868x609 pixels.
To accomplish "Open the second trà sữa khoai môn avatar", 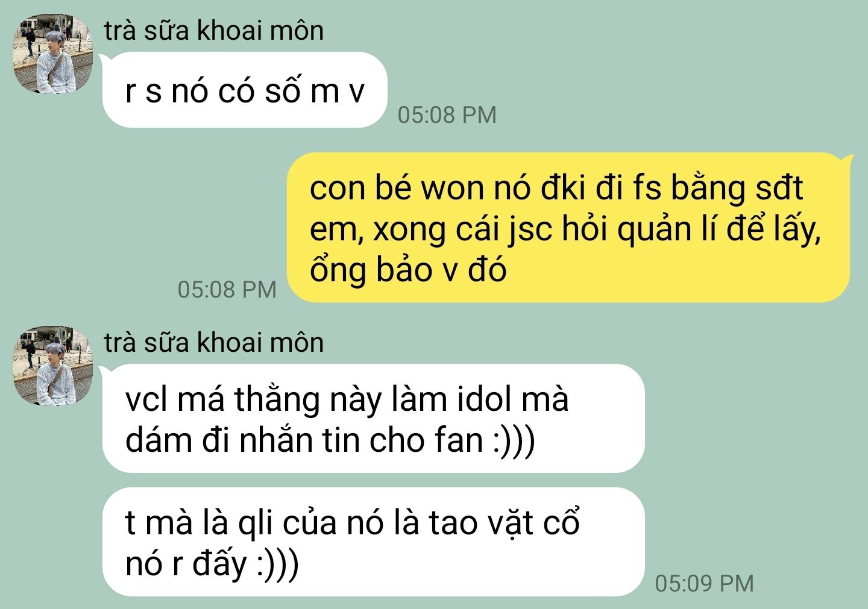I will tap(54, 366).
